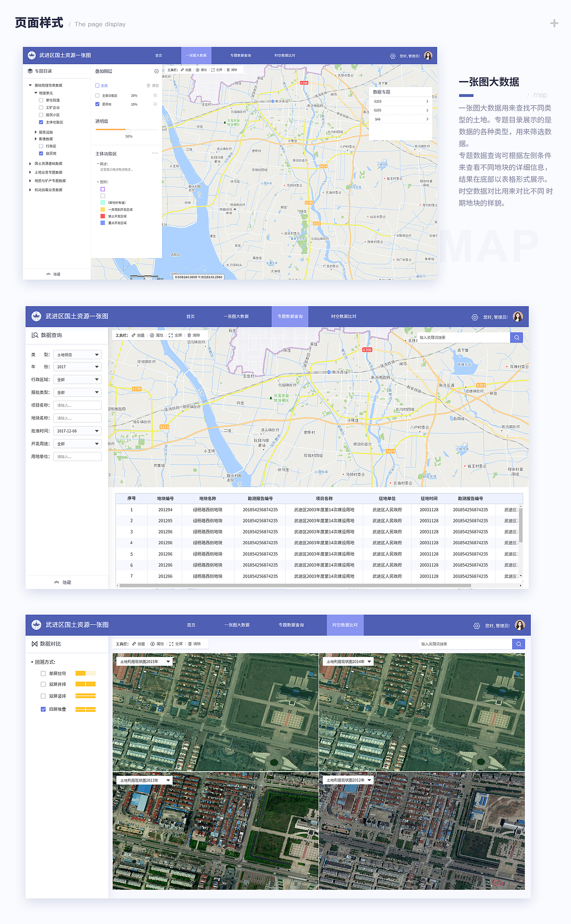Check the 双屏并排 comparison mode checkbox
Screen dimensions: 571x924
click(x=43, y=684)
